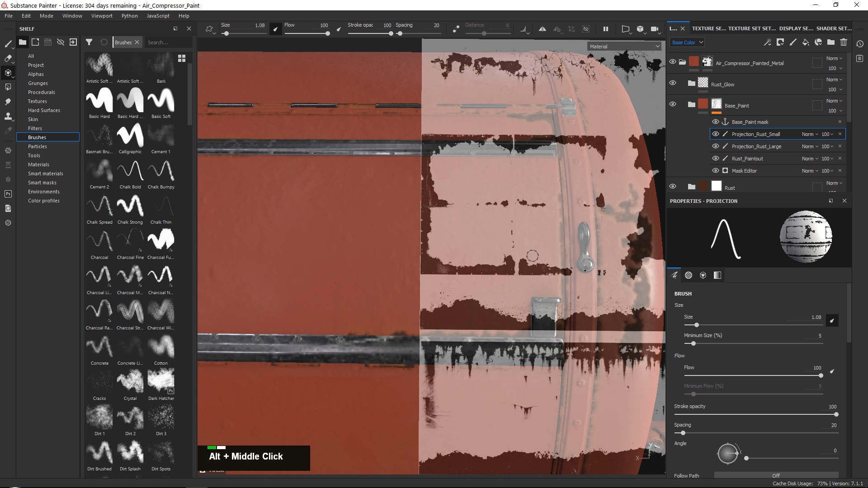Viewport: 868px width, 488px height.
Task: Hide the Base_Paint folder
Action: coord(673,104)
